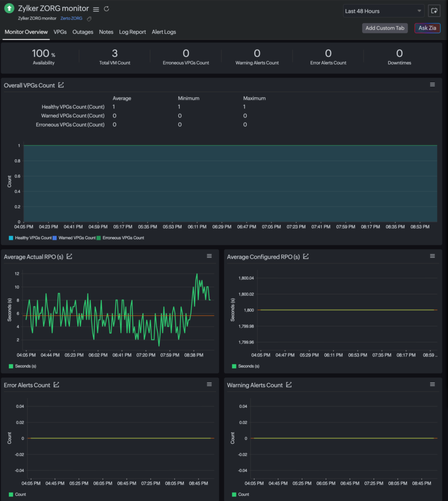Open the Warning Alerts Count chart popout icon

289,385
